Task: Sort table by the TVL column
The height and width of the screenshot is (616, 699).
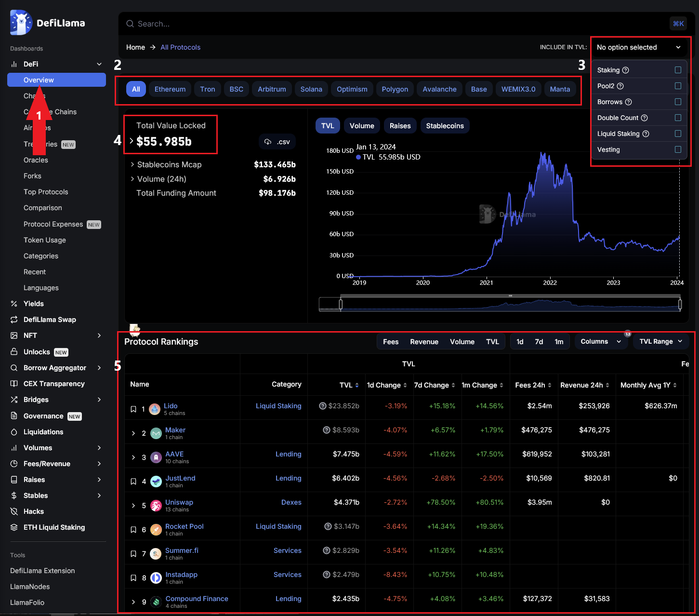Action: point(349,385)
